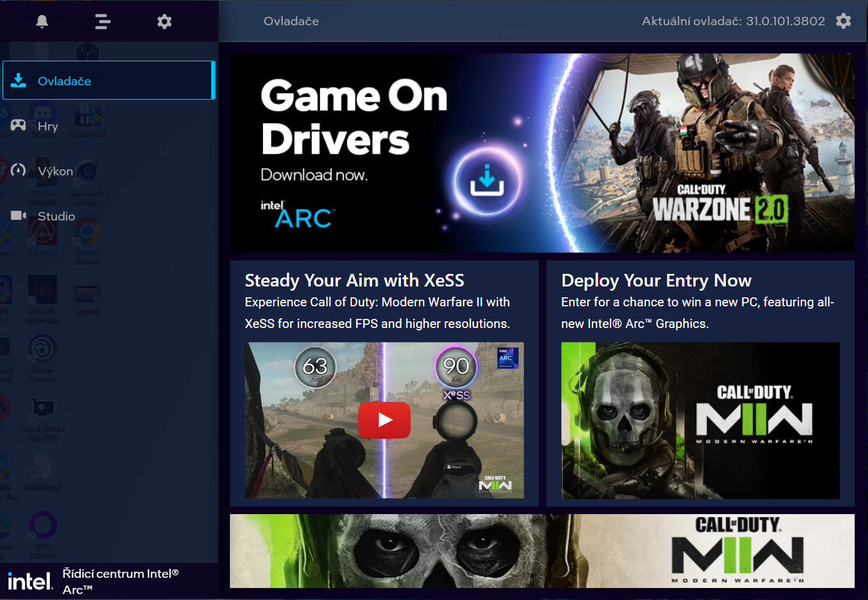Viewport: 868px width, 600px height.
Task: Open driver settings gear next to version
Action: 843,21
